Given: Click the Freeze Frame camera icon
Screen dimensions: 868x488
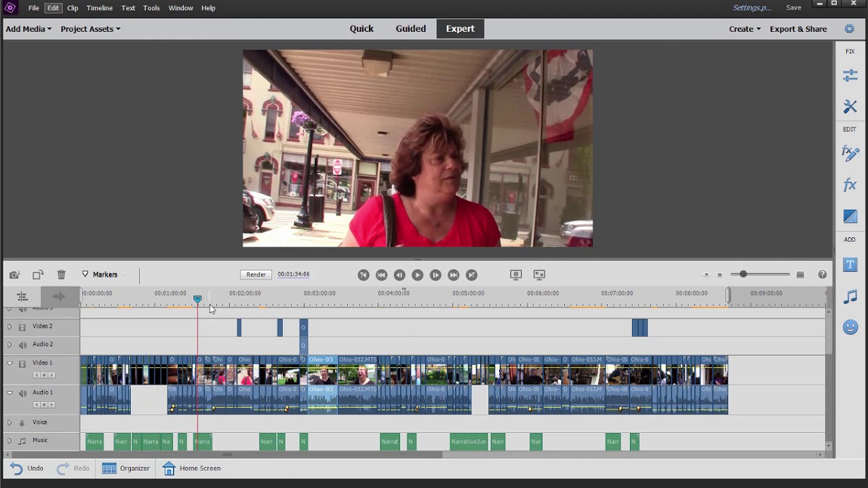Looking at the screenshot, I should tap(15, 274).
